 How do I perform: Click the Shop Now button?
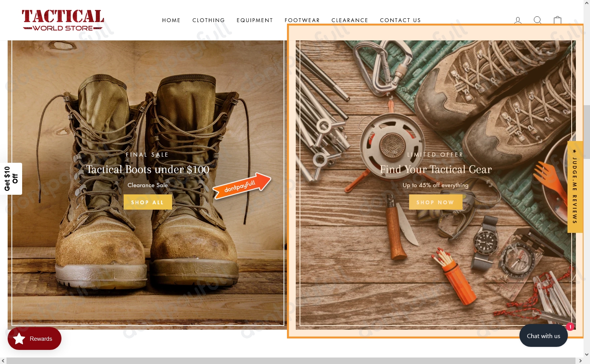(435, 202)
